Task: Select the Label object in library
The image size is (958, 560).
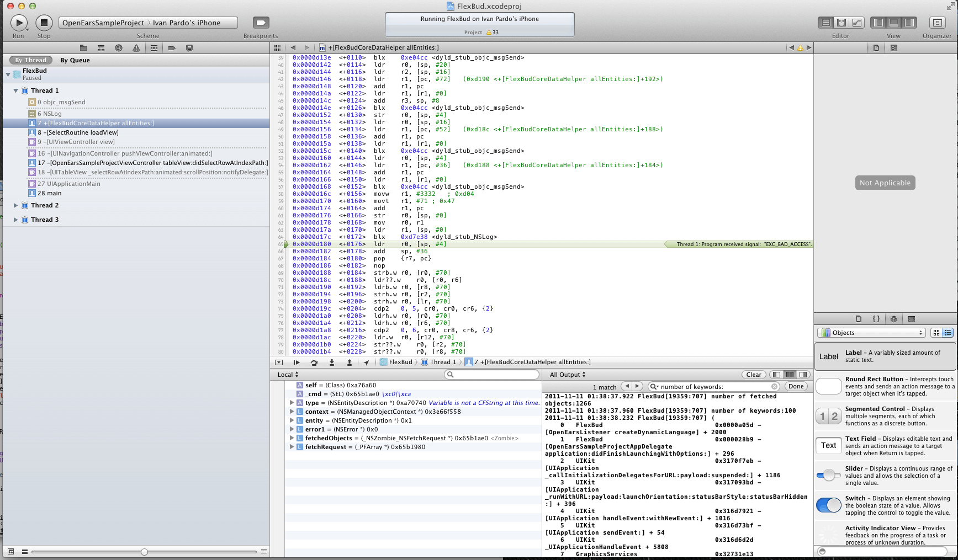Action: 885,356
